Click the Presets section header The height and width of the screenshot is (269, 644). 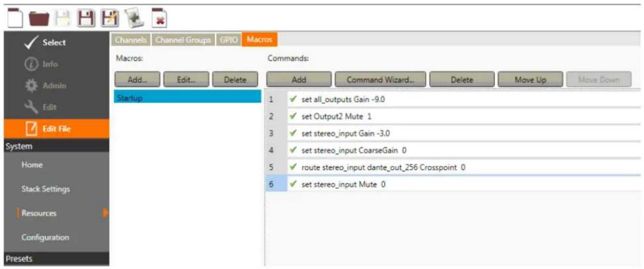[x=56, y=259]
